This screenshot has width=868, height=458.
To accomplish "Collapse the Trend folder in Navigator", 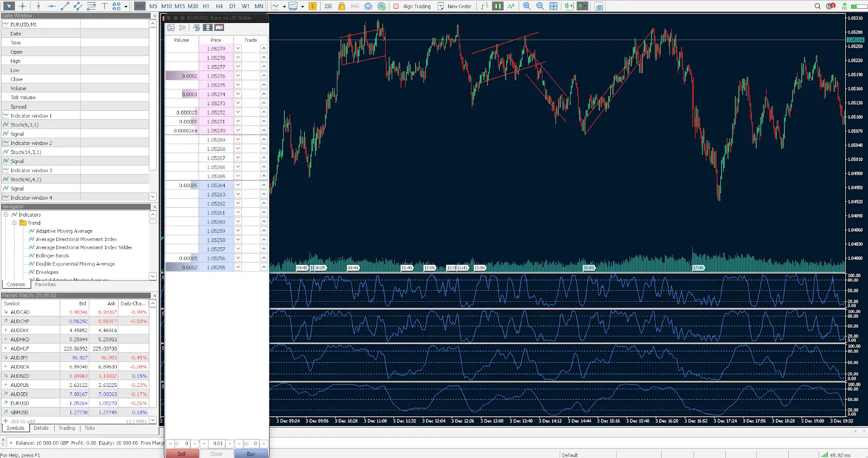I will pos(15,222).
